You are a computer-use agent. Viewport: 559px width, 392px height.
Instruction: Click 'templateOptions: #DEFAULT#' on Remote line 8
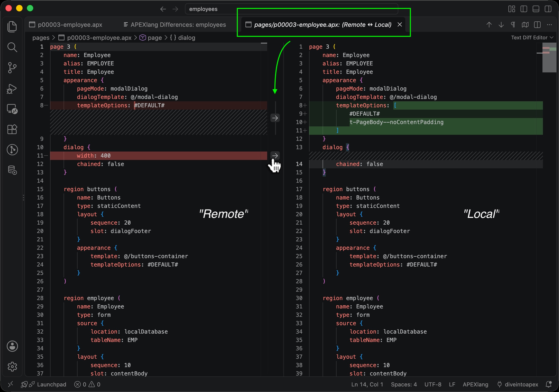click(x=121, y=105)
